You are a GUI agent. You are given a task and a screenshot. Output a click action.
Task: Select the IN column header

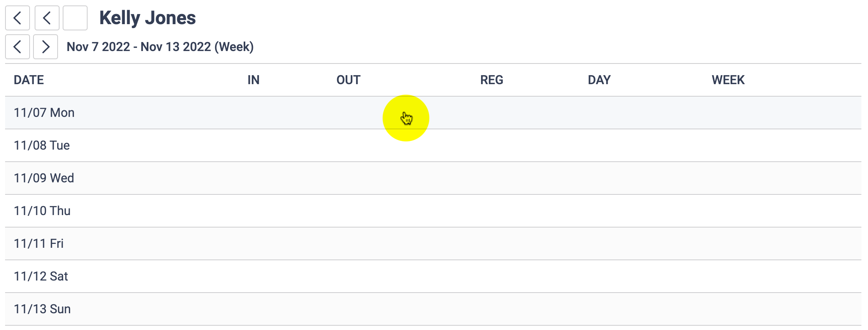pos(253,79)
